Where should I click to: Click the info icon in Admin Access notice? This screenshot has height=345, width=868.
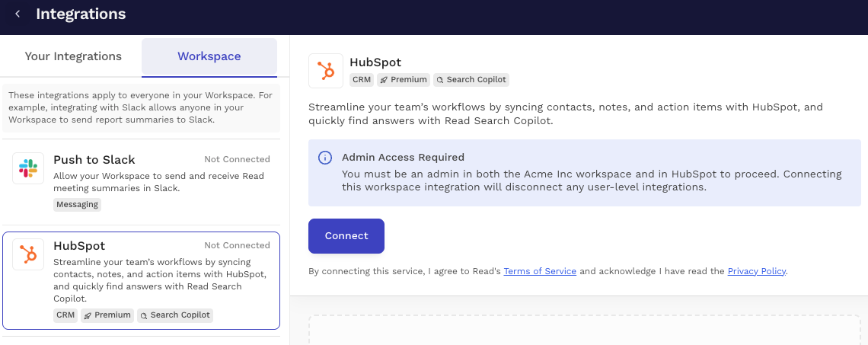click(x=325, y=158)
